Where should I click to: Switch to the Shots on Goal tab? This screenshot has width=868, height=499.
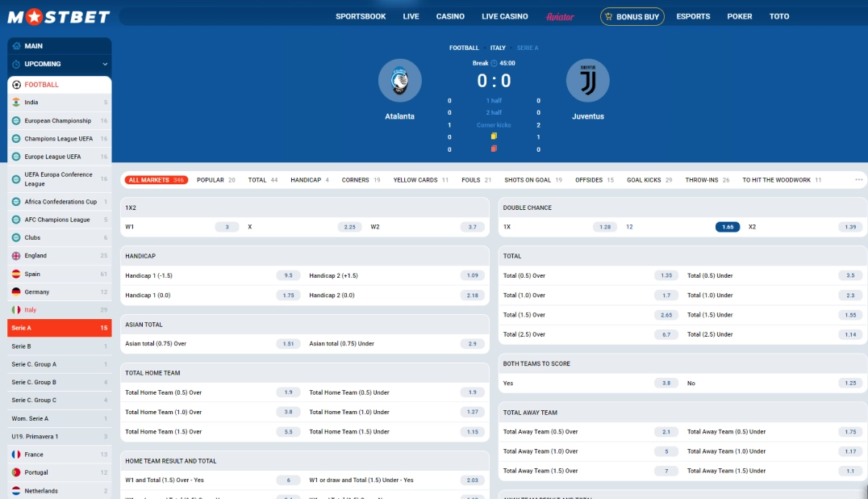coord(533,180)
